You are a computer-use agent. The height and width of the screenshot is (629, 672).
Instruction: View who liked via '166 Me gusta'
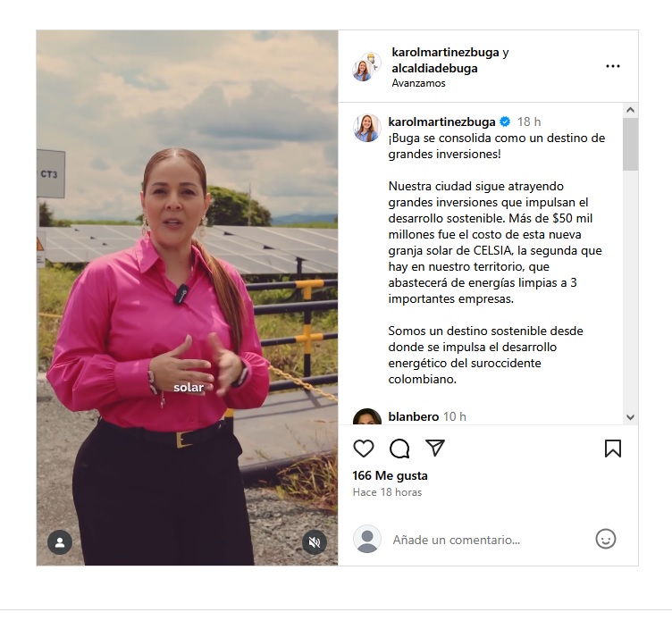click(x=390, y=475)
